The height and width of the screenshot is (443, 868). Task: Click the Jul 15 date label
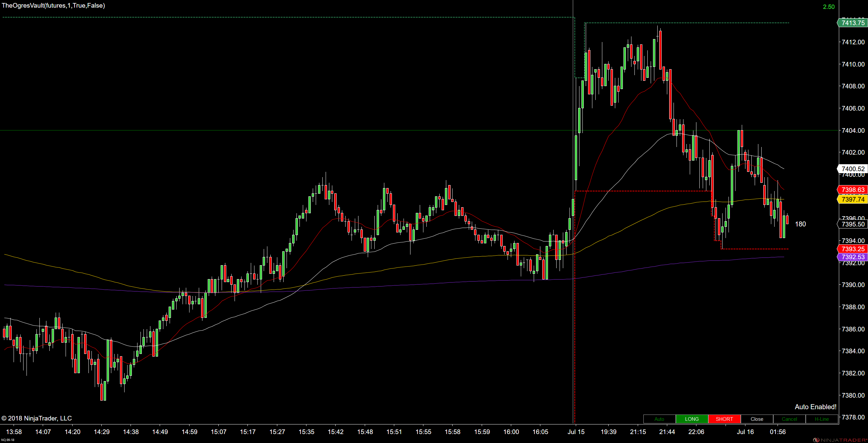[x=576, y=432]
